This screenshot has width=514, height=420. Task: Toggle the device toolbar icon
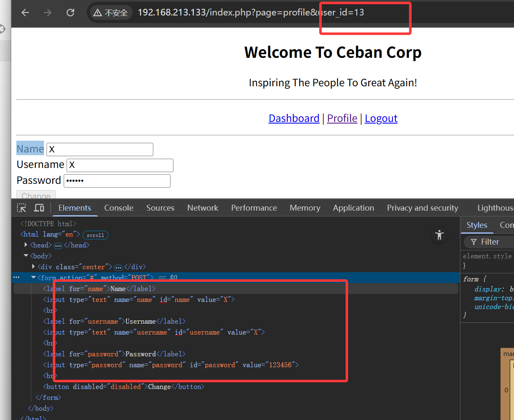[x=39, y=208]
